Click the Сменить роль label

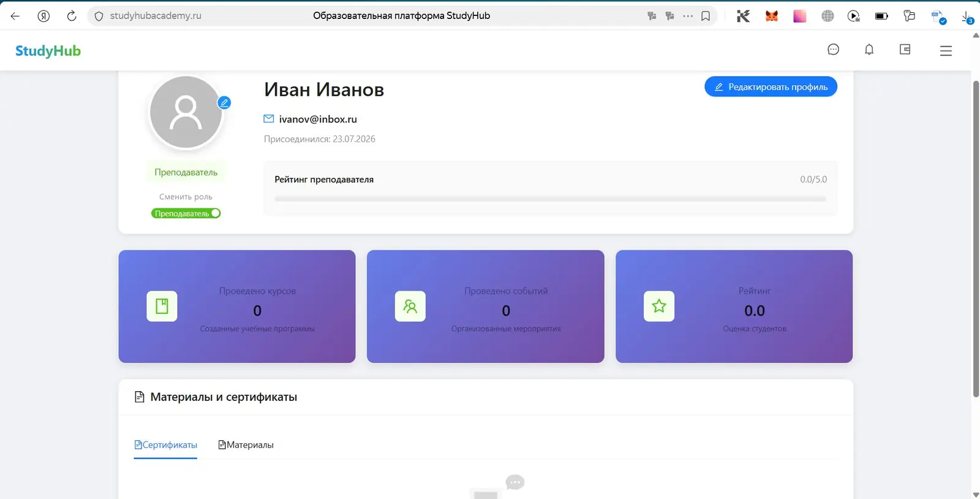pyautogui.click(x=186, y=197)
